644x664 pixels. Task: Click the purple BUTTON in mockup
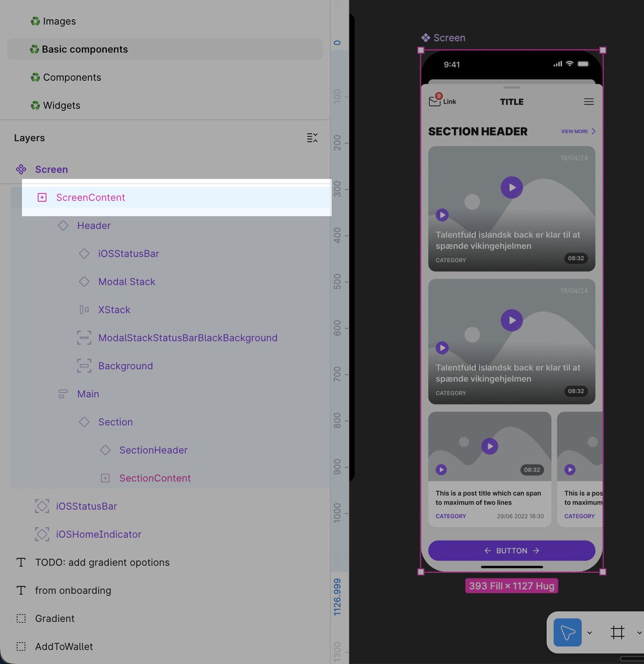coord(512,551)
